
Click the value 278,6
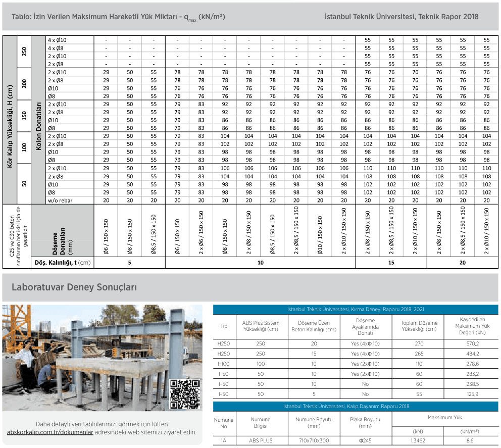[473, 364]
